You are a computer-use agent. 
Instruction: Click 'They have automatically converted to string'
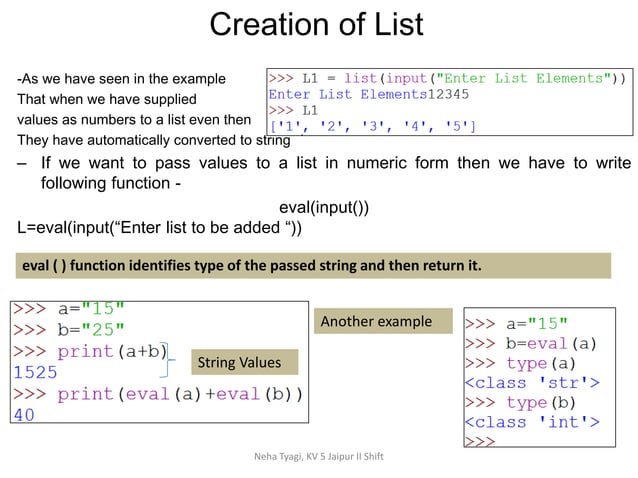click(x=154, y=140)
